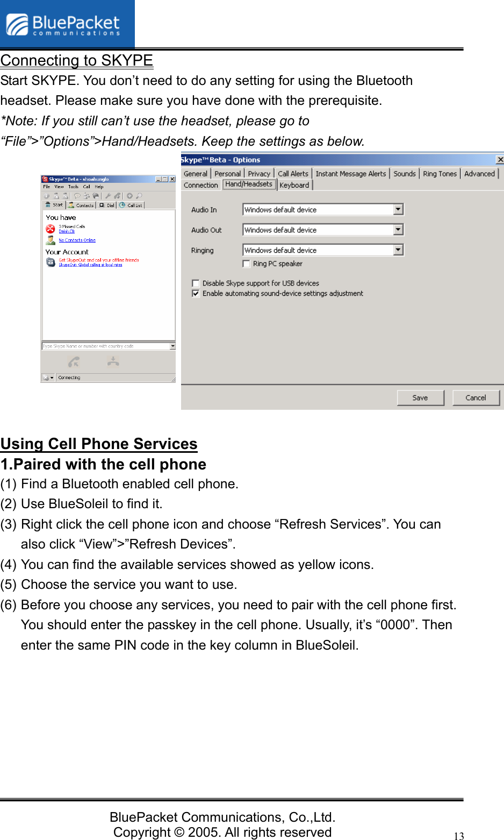Click the add contact icon in Skype toolbar
504x840 pixels.
pyautogui.click(x=56, y=196)
